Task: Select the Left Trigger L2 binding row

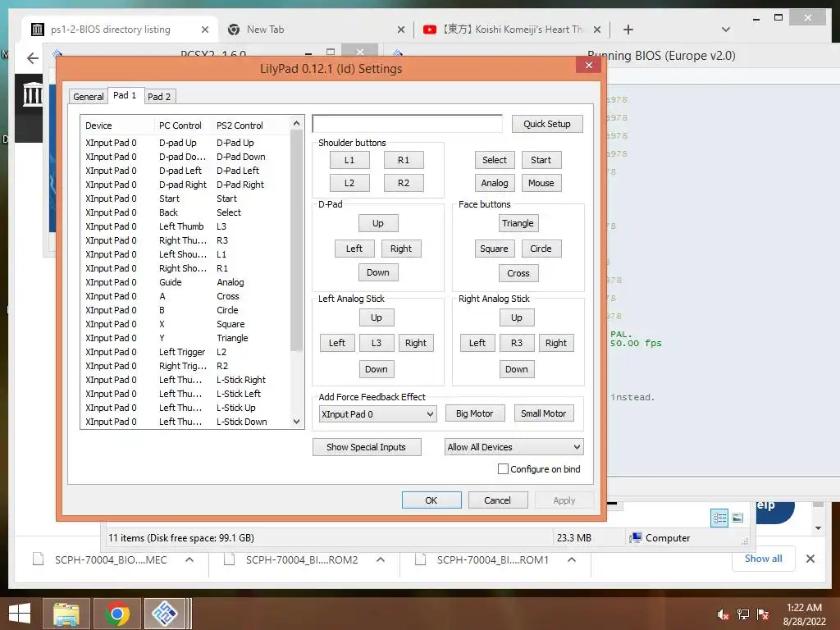Action: [186, 352]
